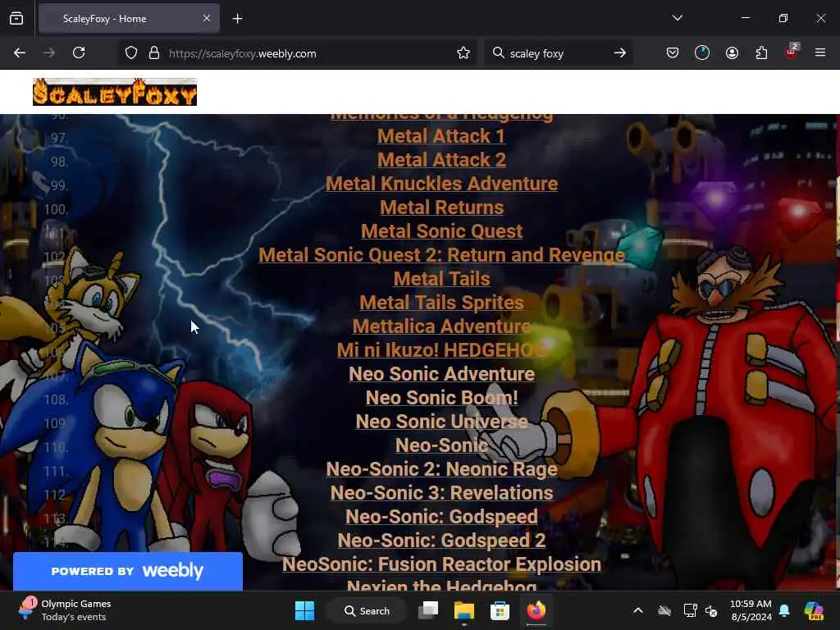This screenshot has width=840, height=630.
Task: Open the Mi ni Ikuzo! HEDGEHOG link
Action: [441, 349]
